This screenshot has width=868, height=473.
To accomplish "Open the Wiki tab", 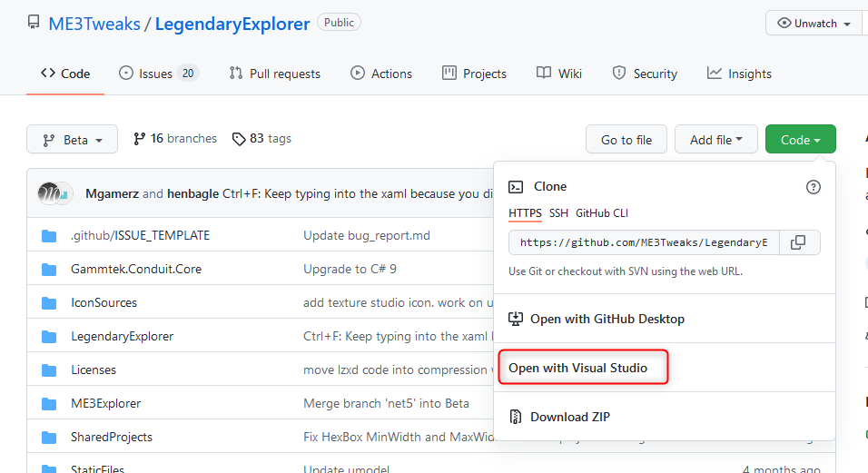I will coord(559,74).
